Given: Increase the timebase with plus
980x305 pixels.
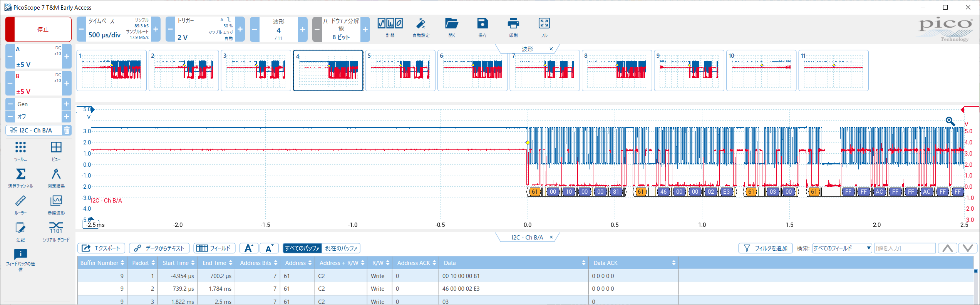Looking at the screenshot, I should click(156, 29).
